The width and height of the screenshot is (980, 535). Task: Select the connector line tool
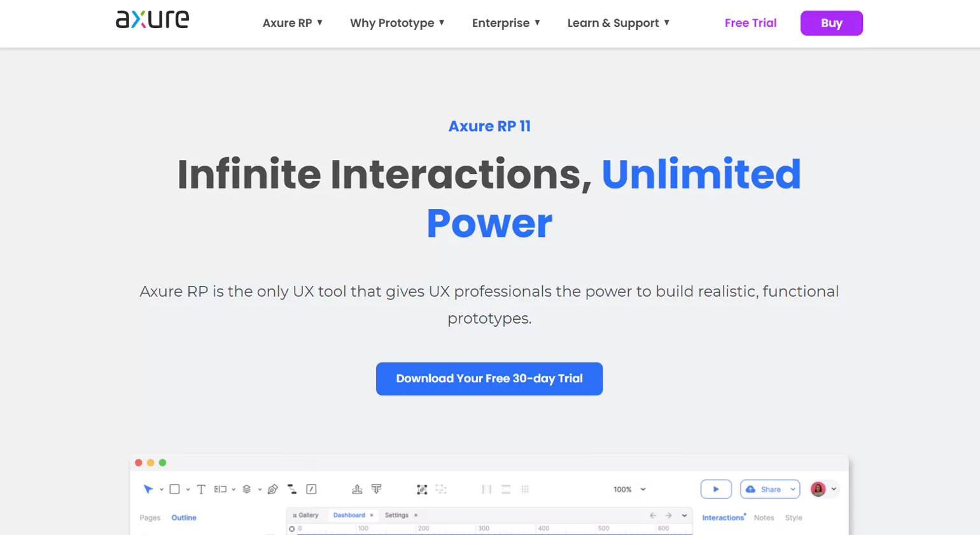(x=291, y=489)
